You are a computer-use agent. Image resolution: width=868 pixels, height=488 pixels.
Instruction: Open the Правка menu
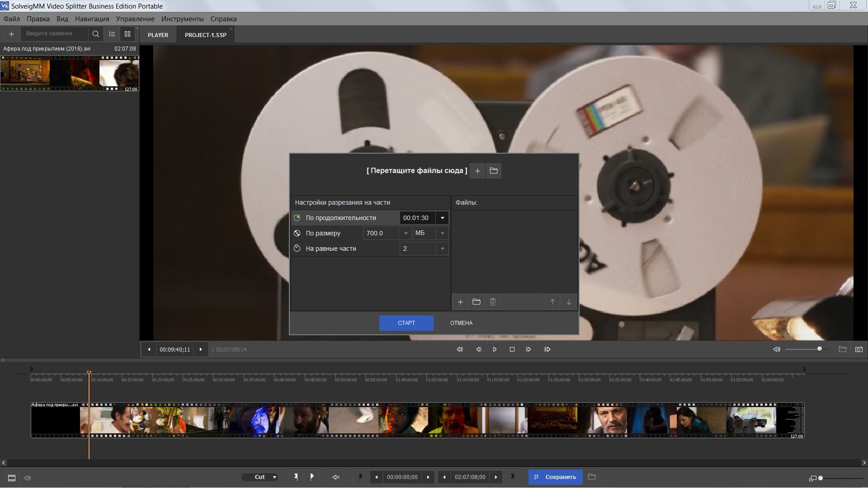pos(38,19)
